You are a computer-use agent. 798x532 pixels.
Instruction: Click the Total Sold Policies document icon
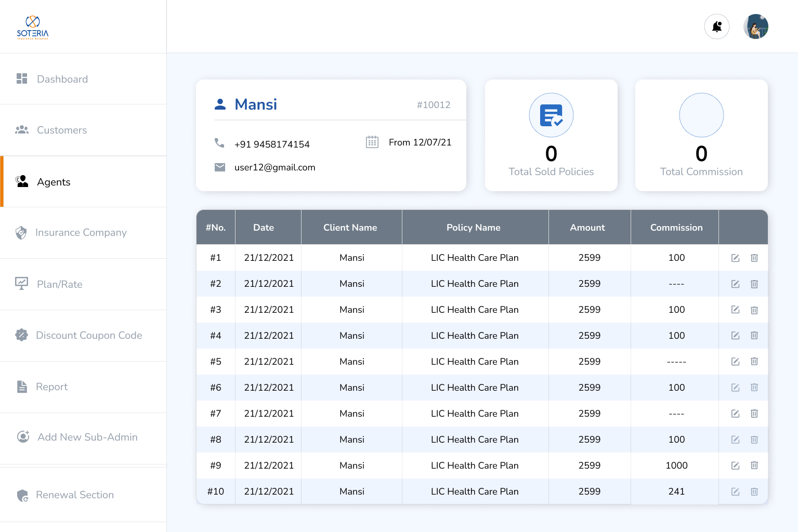tap(551, 115)
